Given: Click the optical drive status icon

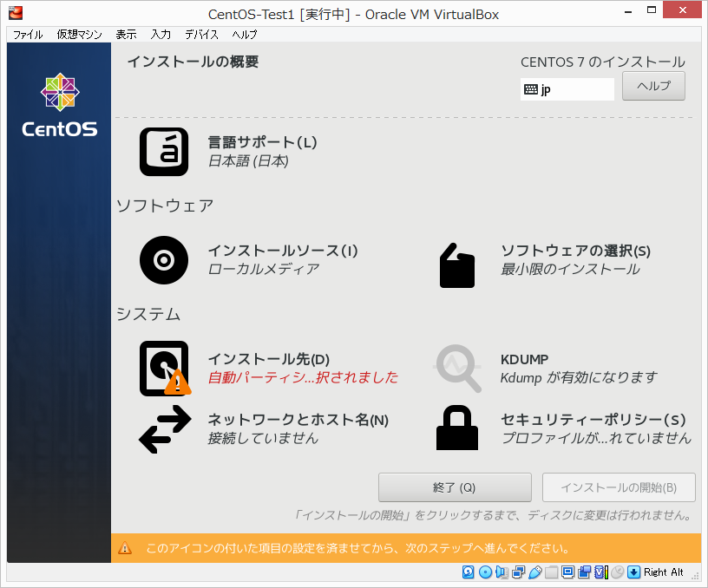Looking at the screenshot, I should point(483,572).
